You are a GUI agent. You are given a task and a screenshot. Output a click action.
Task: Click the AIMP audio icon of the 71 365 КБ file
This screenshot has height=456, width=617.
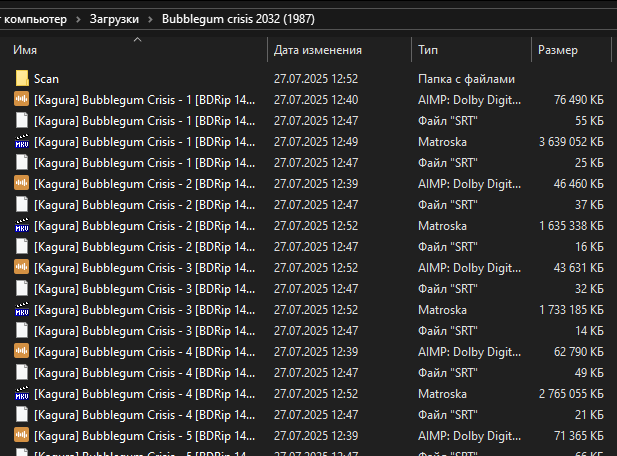coord(22,435)
